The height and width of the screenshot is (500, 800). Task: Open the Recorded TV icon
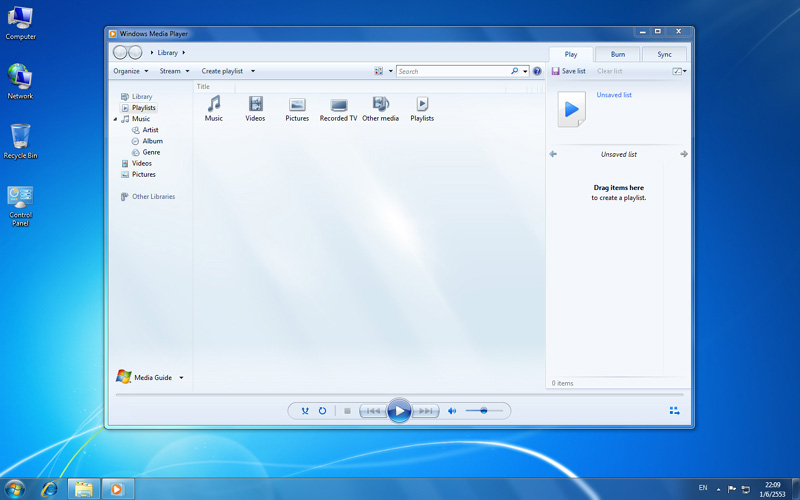(x=338, y=104)
